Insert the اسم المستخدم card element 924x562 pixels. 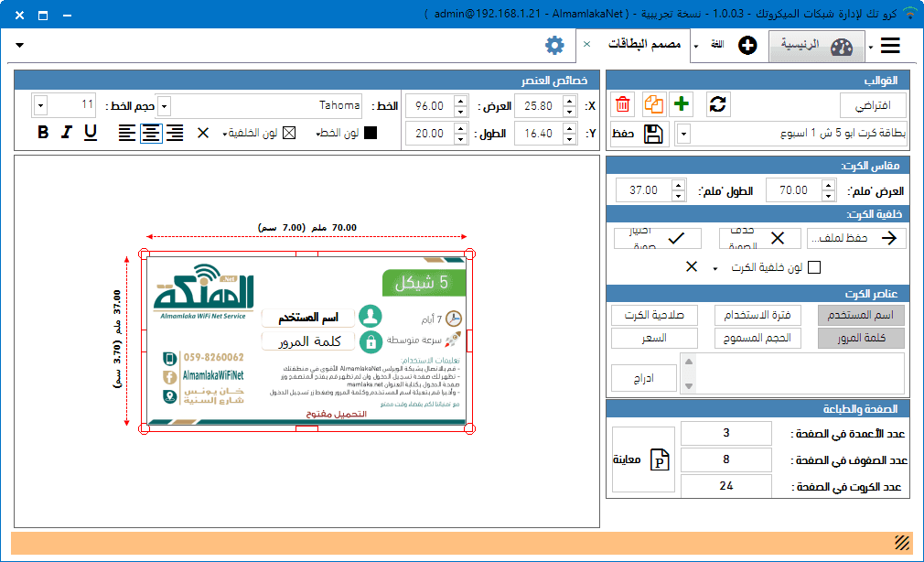(861, 315)
